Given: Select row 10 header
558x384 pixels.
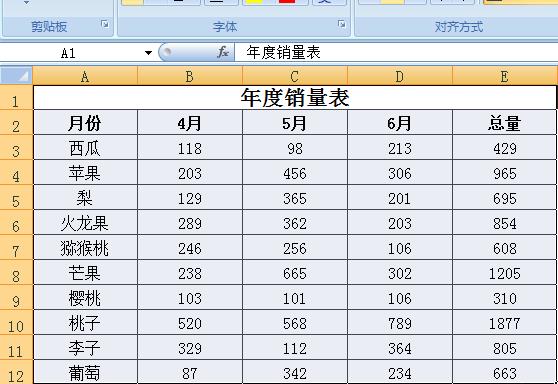Looking at the screenshot, I should pyautogui.click(x=16, y=322).
